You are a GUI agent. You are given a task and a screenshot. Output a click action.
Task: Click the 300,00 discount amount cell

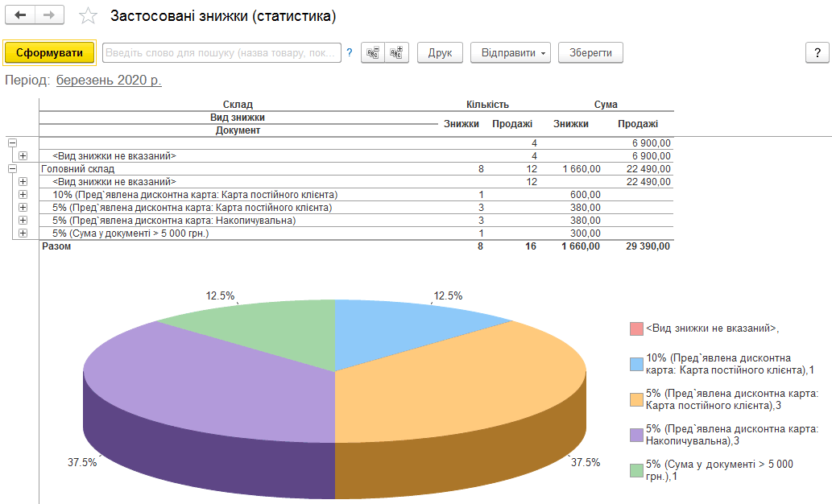tap(586, 233)
